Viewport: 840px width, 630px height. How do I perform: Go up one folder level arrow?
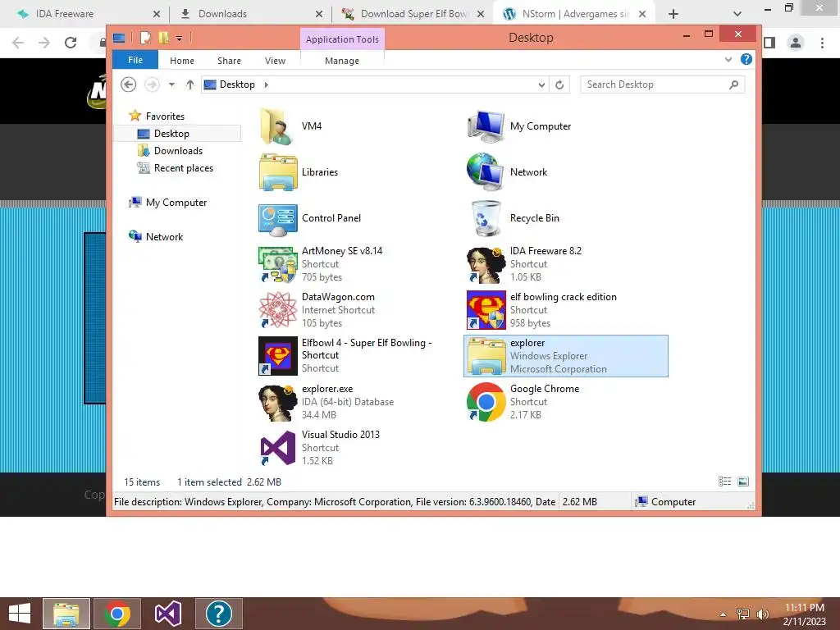(x=189, y=84)
